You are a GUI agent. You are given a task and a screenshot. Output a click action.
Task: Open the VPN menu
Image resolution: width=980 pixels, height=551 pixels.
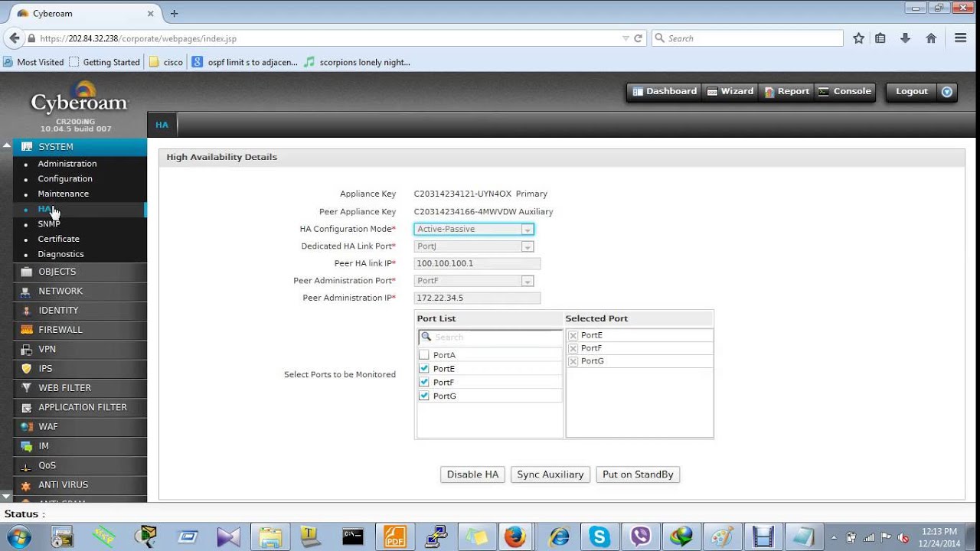(x=80, y=349)
